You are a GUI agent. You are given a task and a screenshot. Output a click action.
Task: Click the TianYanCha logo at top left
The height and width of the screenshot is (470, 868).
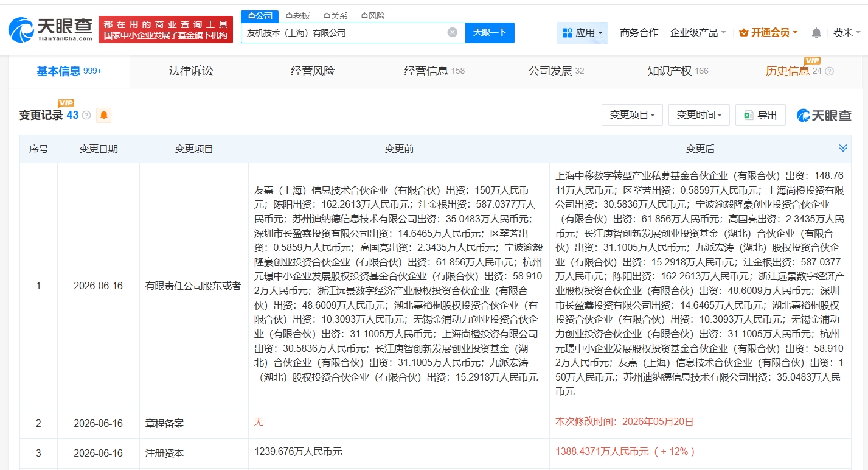(x=50, y=29)
